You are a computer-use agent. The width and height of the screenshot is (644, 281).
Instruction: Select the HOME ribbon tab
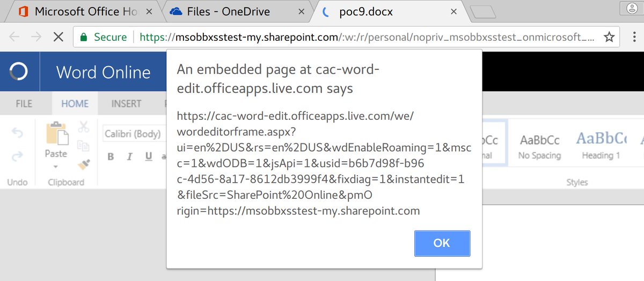pos(75,104)
